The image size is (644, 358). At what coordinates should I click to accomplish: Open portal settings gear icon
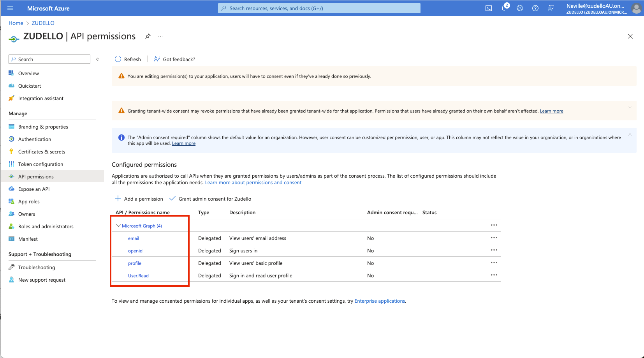(x=520, y=8)
